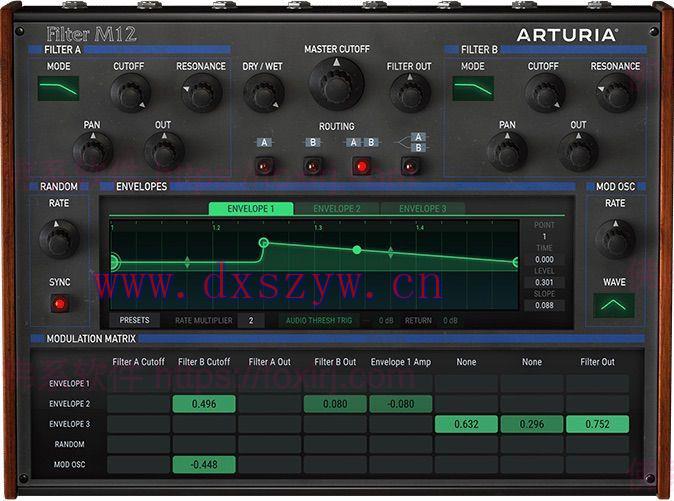The image size is (674, 501).
Task: Open the Filter Out matrix destination header
Action: [x=597, y=362]
